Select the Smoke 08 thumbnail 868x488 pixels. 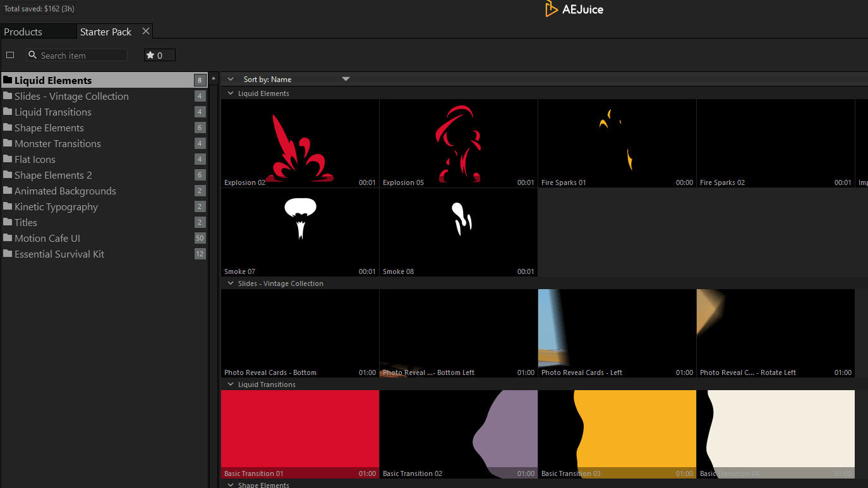459,232
